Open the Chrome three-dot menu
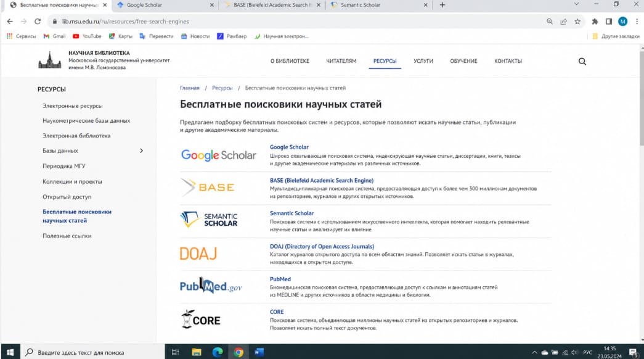The image size is (644, 359). 637,22
